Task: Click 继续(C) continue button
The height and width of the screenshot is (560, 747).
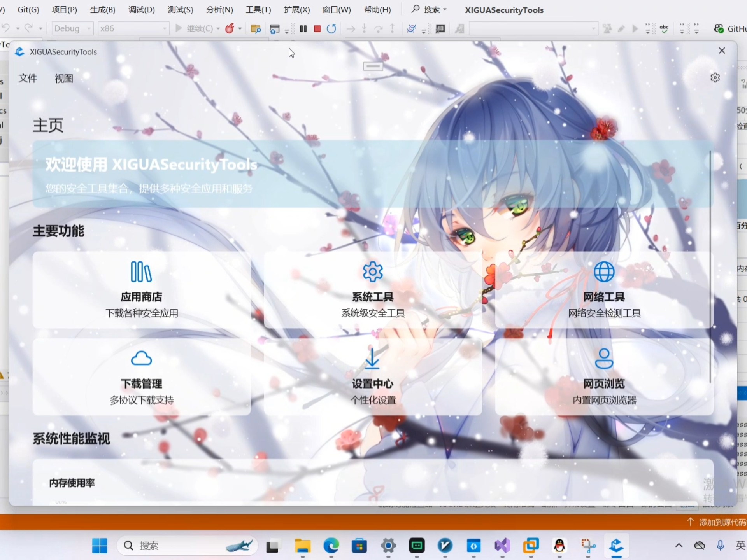Action: 195,28
